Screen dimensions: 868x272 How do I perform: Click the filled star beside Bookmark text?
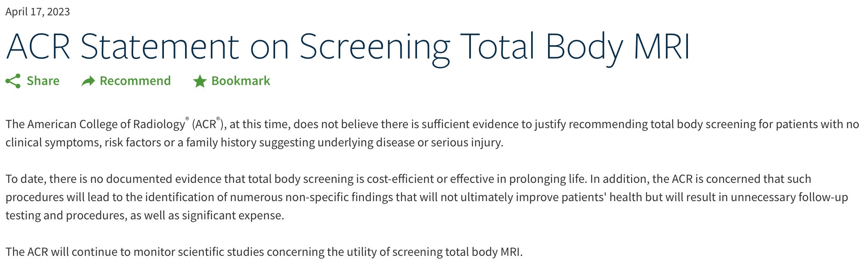click(200, 81)
